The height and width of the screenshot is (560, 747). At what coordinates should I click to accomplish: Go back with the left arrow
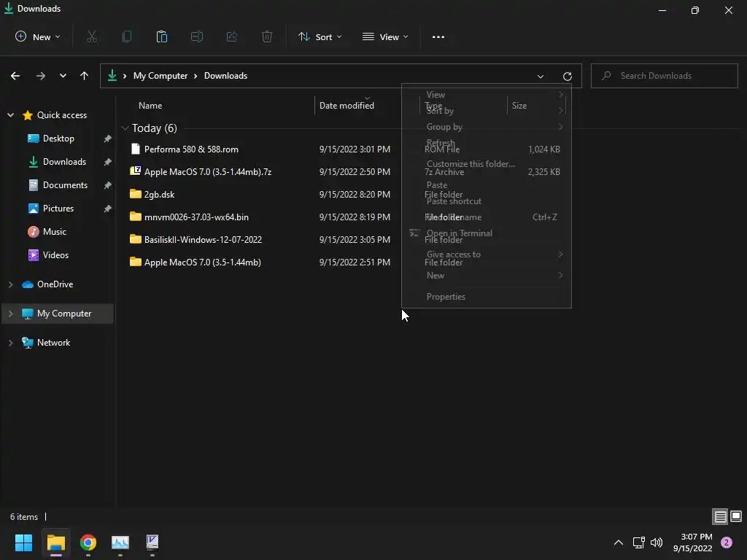click(x=15, y=76)
